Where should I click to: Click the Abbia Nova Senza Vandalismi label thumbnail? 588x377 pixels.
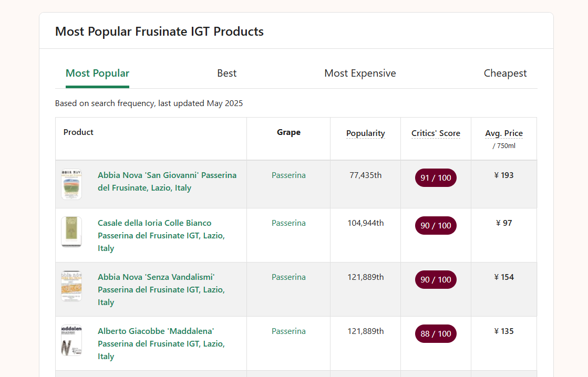[71, 286]
